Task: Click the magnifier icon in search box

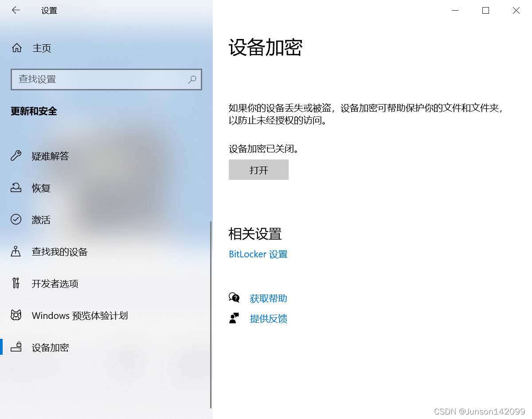Action: pyautogui.click(x=192, y=79)
